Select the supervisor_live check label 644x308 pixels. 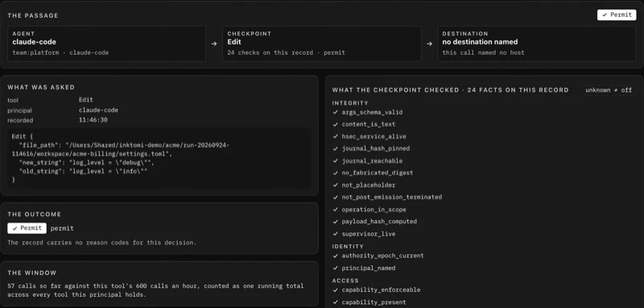369,234
